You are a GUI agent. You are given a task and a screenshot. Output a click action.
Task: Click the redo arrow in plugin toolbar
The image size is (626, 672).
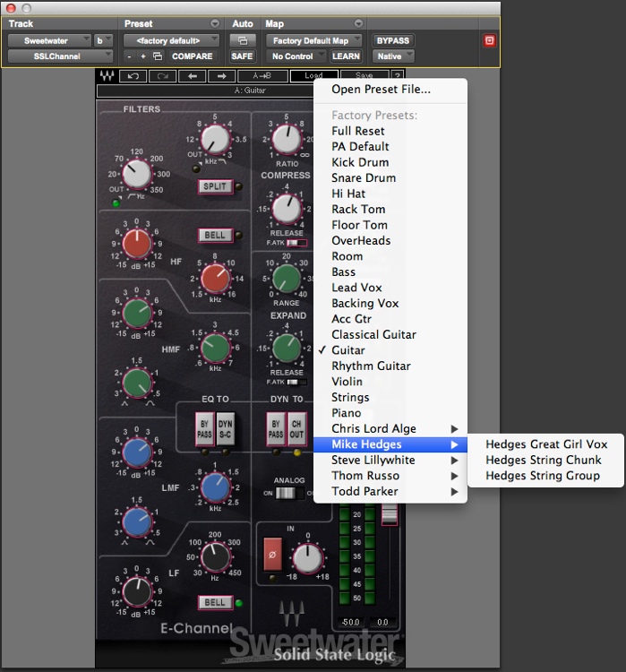(x=162, y=76)
